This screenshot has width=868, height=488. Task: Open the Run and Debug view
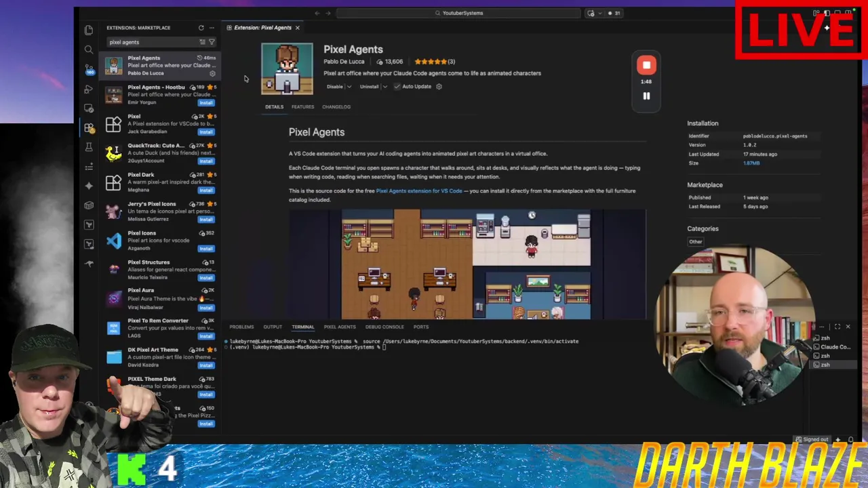coord(89,89)
